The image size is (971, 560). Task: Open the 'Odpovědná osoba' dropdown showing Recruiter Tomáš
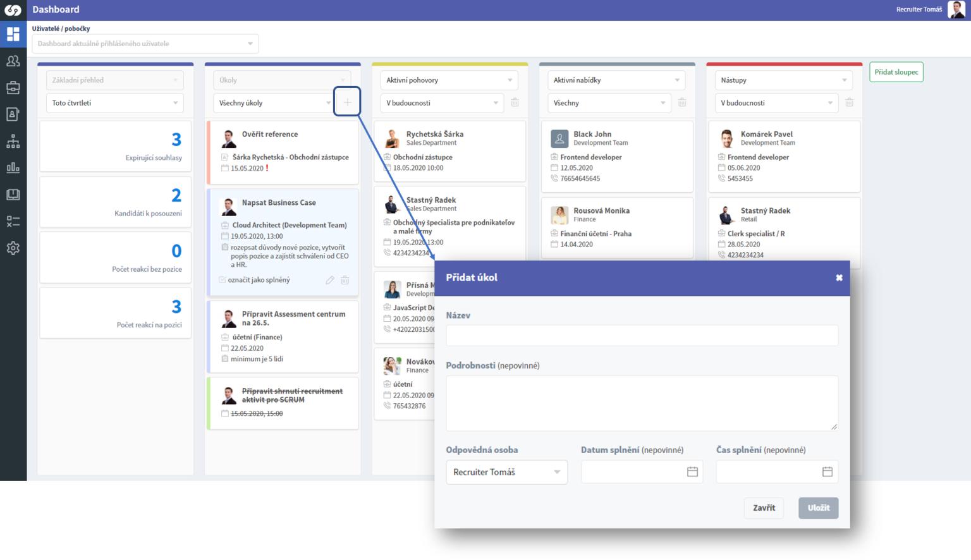(x=506, y=472)
